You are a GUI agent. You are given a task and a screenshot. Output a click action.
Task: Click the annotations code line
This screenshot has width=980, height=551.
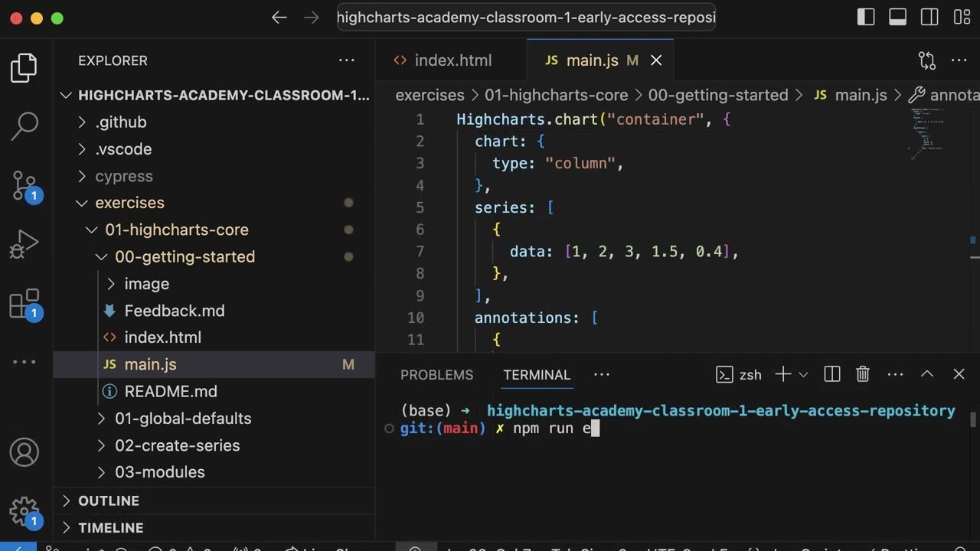click(x=536, y=318)
